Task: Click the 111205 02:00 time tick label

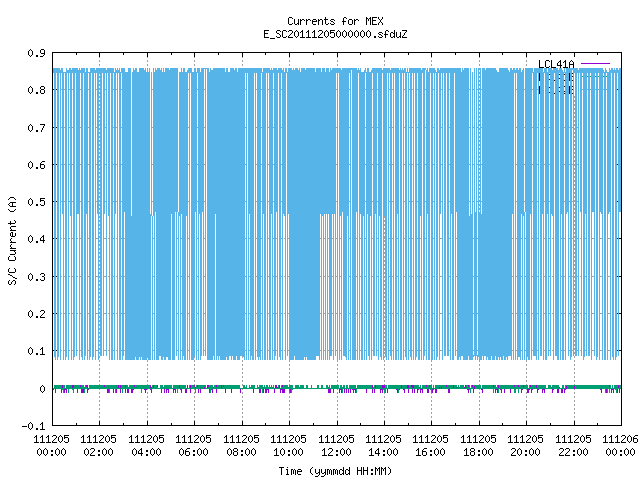Action: [98, 446]
